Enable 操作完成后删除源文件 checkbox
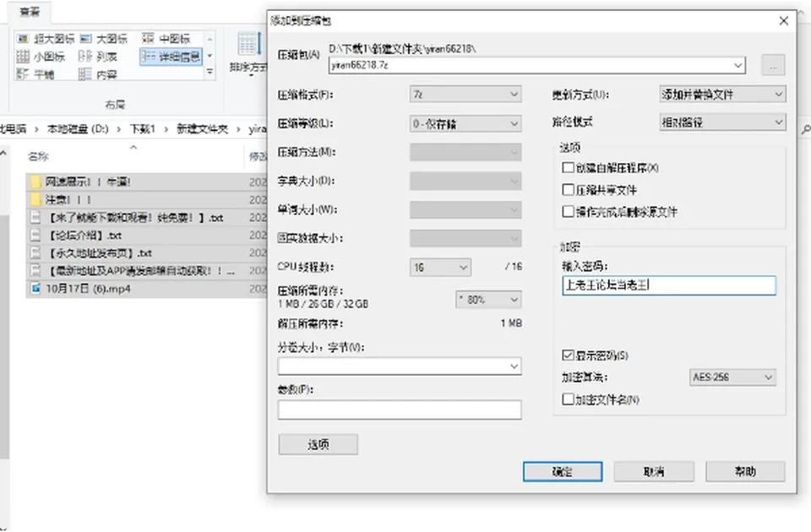 point(568,211)
